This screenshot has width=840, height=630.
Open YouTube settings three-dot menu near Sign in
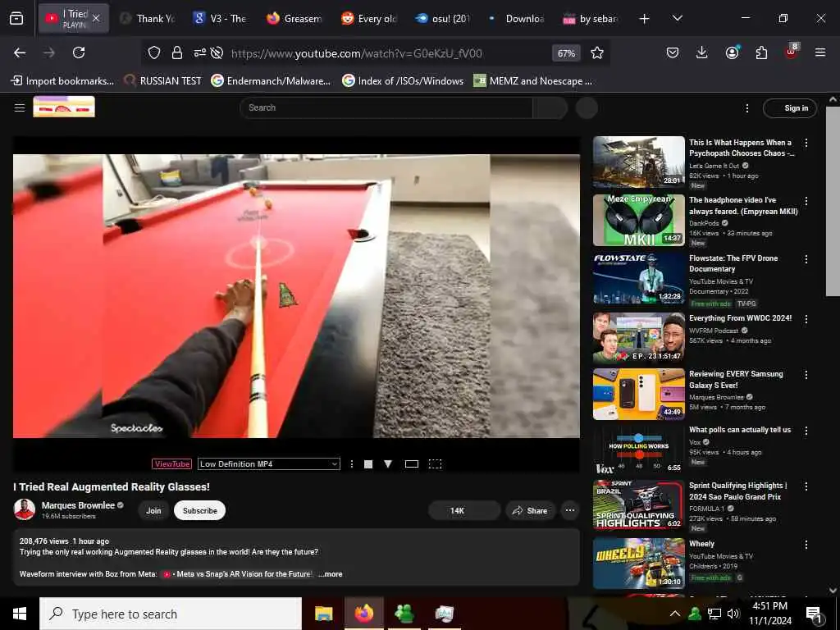[x=746, y=108]
